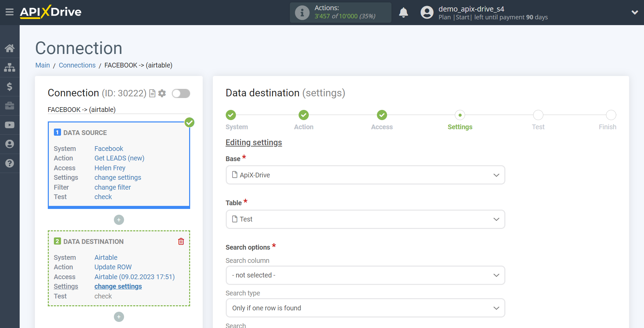The height and width of the screenshot is (328, 644).
Task: Delete the data destination trash icon
Action: point(181,241)
